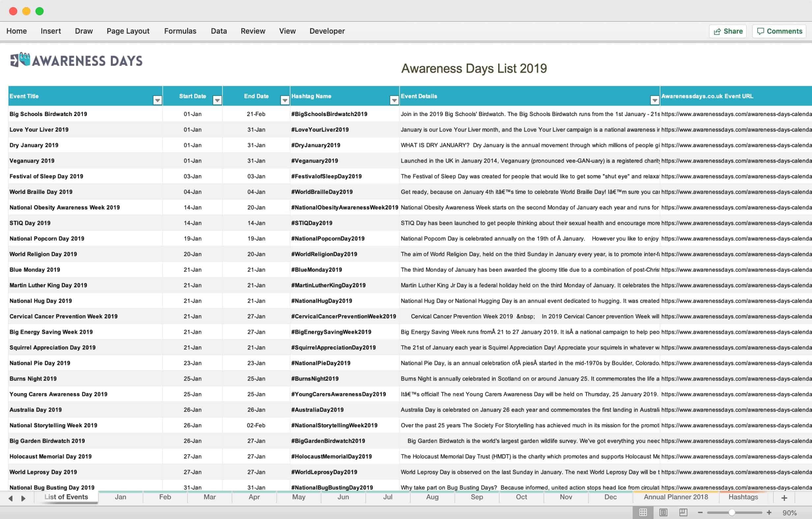The height and width of the screenshot is (519, 812).
Task: Click the Share button
Action: coord(728,31)
